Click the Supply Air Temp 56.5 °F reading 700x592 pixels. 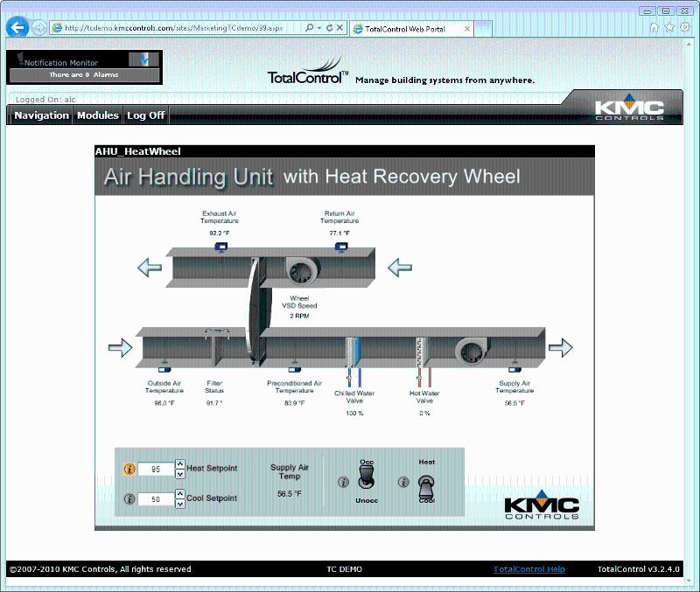click(x=290, y=494)
